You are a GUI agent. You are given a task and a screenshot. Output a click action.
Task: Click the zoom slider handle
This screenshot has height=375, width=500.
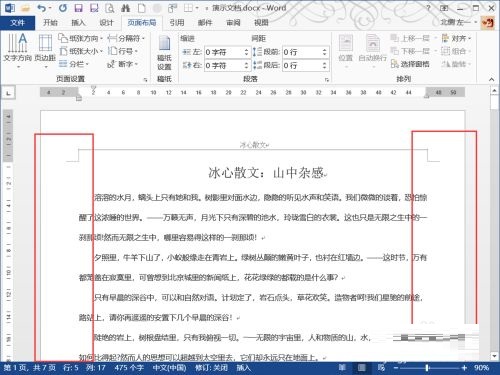[427, 368]
